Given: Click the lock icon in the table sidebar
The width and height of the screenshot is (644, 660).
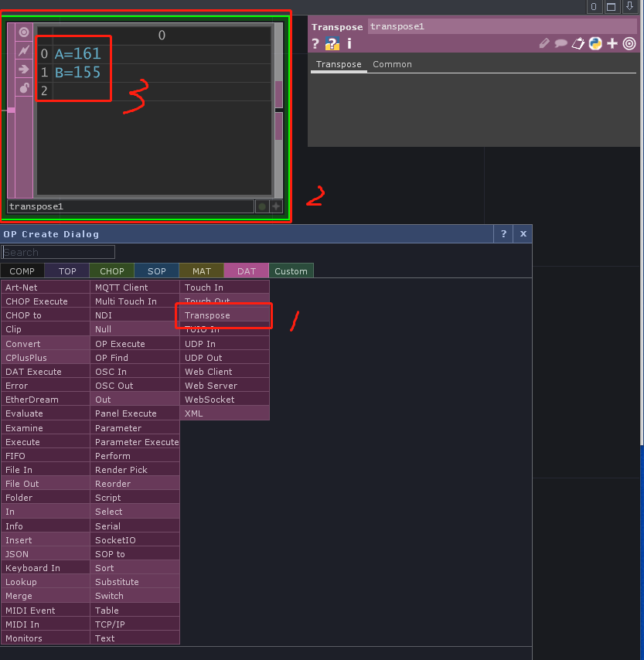Looking at the screenshot, I should tap(24, 87).
